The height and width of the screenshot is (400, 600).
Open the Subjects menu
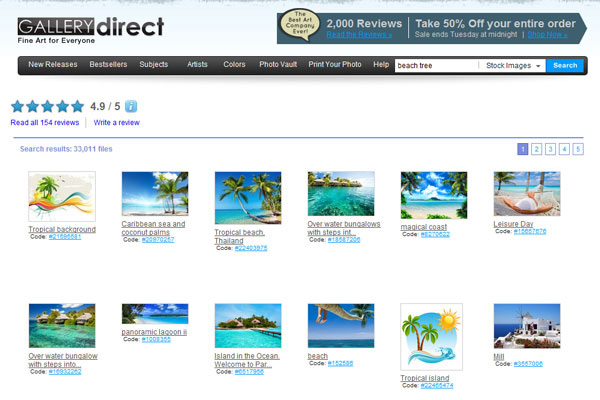(x=153, y=64)
